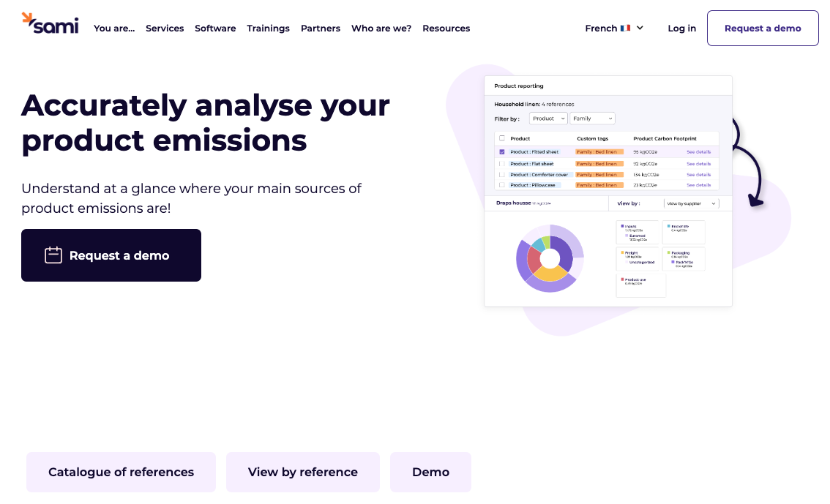This screenshot has height=504, width=830.
Task: Check the Flat sheet product checkbox
Action: coord(502,163)
